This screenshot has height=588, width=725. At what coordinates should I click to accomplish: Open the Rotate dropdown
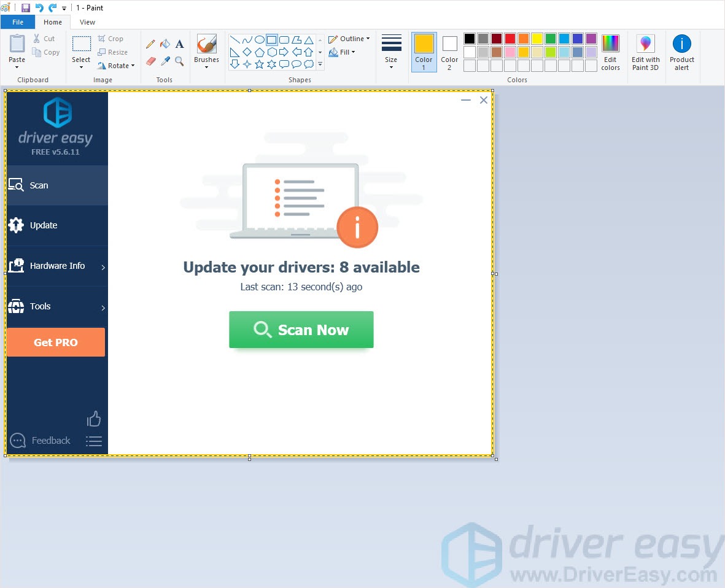pyautogui.click(x=116, y=66)
